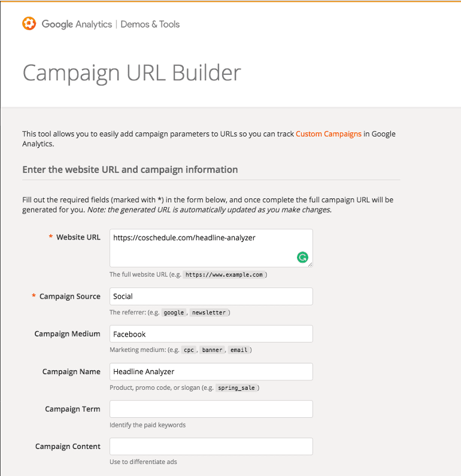The height and width of the screenshot is (476, 461).
Task: Grab the resize handle of Website URL box
Action: pos(310,265)
